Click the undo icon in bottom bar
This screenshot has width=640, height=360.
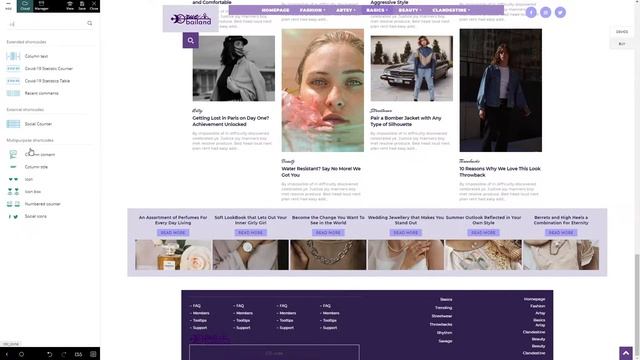pos(49,354)
